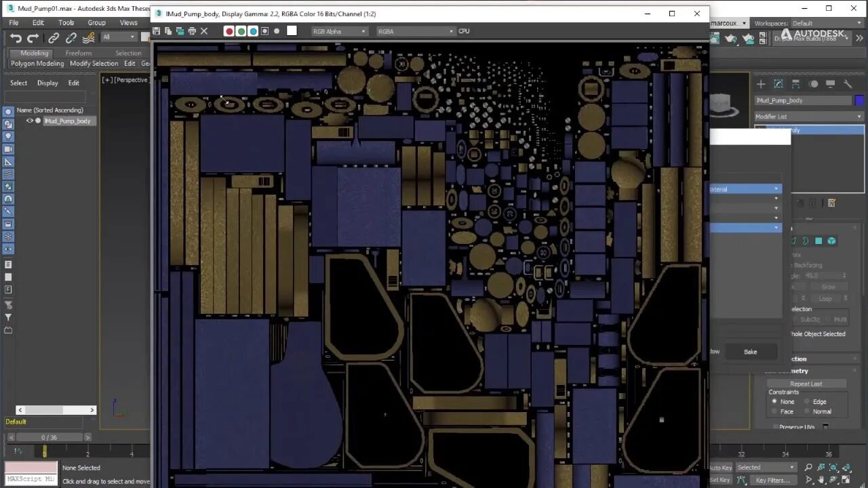868x488 pixels.
Task: Redo the last undone action
Action: [33, 38]
